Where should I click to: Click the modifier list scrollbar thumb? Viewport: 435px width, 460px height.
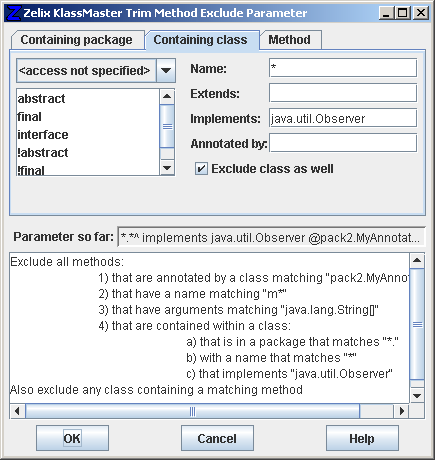[x=167, y=126]
